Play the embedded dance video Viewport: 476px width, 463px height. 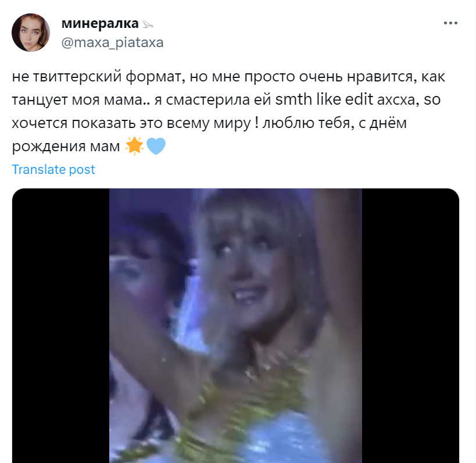[235, 326]
